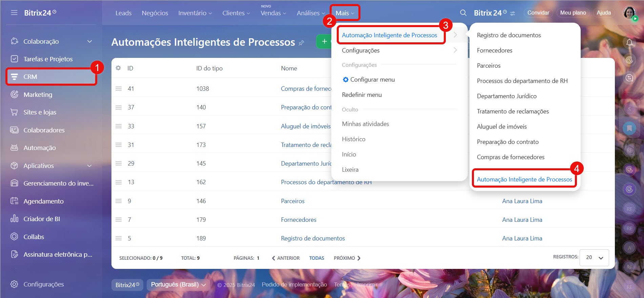644x298 pixels.
Task: Choose Redefinir menu option
Action: click(x=361, y=95)
